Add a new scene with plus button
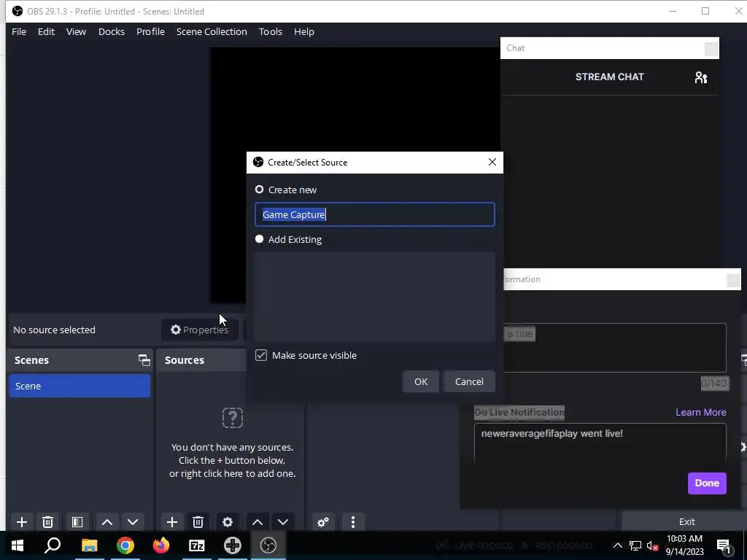The width and height of the screenshot is (747, 560). tap(21, 522)
